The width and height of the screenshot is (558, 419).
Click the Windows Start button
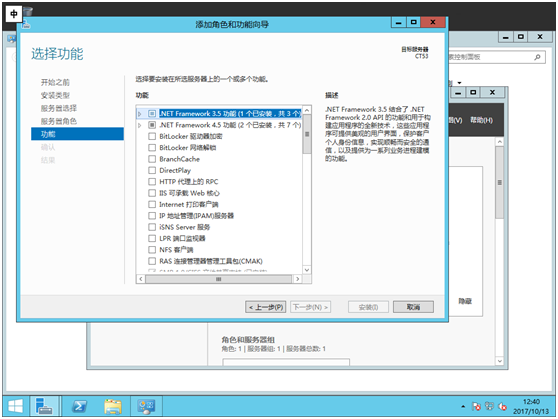[x=16, y=406]
